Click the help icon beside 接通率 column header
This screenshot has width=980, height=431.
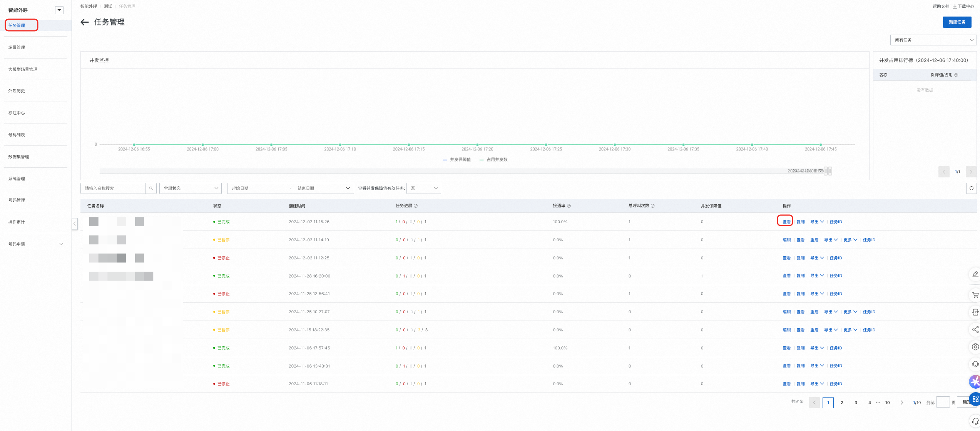(x=569, y=206)
